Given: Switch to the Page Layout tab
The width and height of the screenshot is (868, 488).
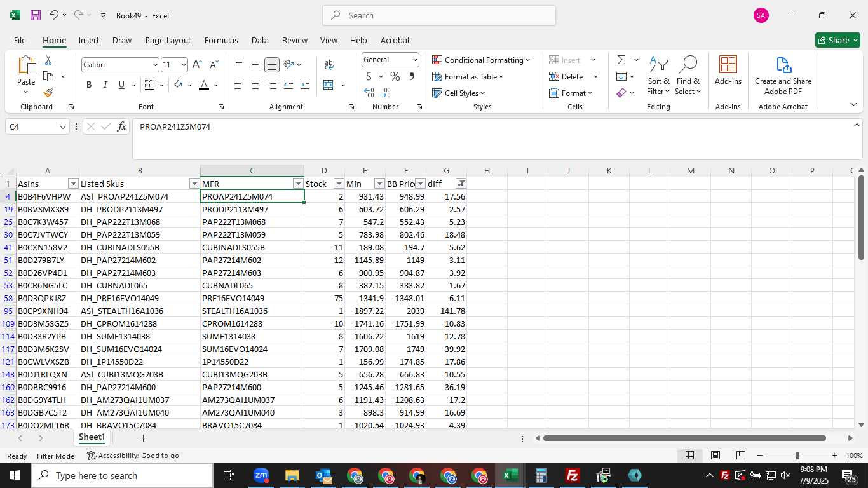Looking at the screenshot, I should pos(168,40).
